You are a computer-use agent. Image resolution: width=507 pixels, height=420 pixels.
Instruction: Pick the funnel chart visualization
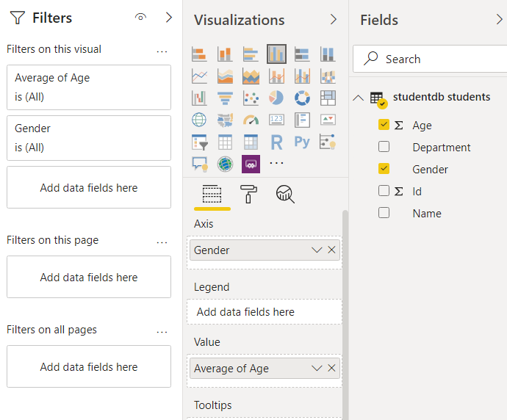point(225,98)
